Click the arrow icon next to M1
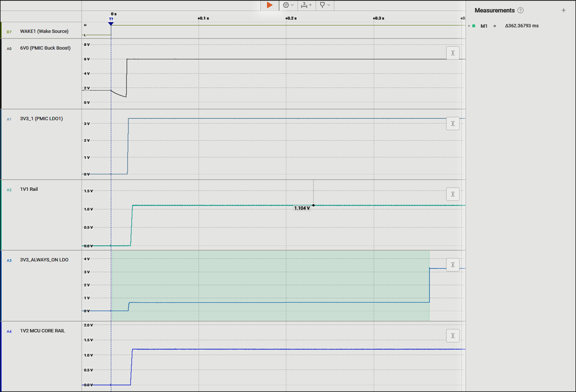 coord(494,26)
